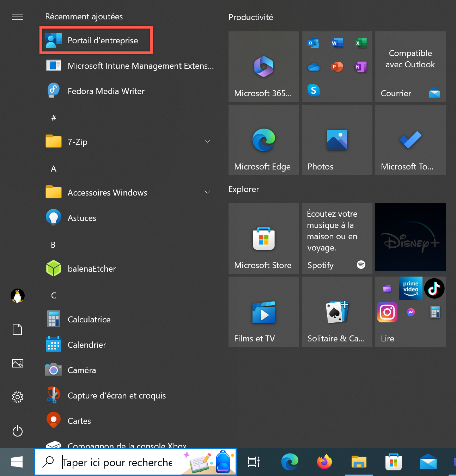Open Outlook in the Office tile group
The height and width of the screenshot is (476, 456).
pyautogui.click(x=313, y=43)
